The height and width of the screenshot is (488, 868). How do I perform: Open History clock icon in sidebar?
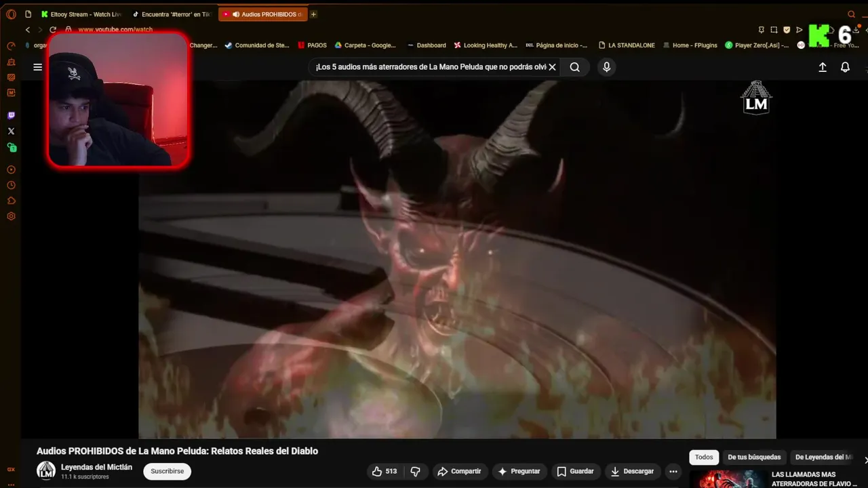11,186
